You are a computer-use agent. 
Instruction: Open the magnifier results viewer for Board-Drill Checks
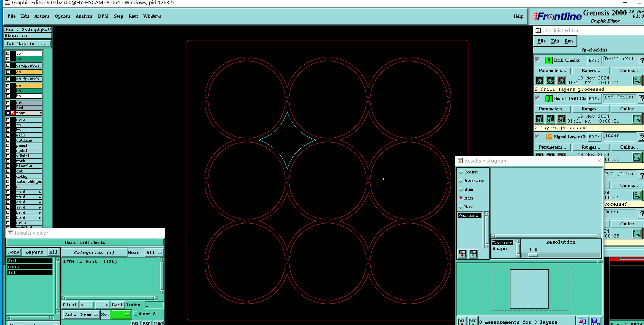pyautogui.click(x=637, y=119)
